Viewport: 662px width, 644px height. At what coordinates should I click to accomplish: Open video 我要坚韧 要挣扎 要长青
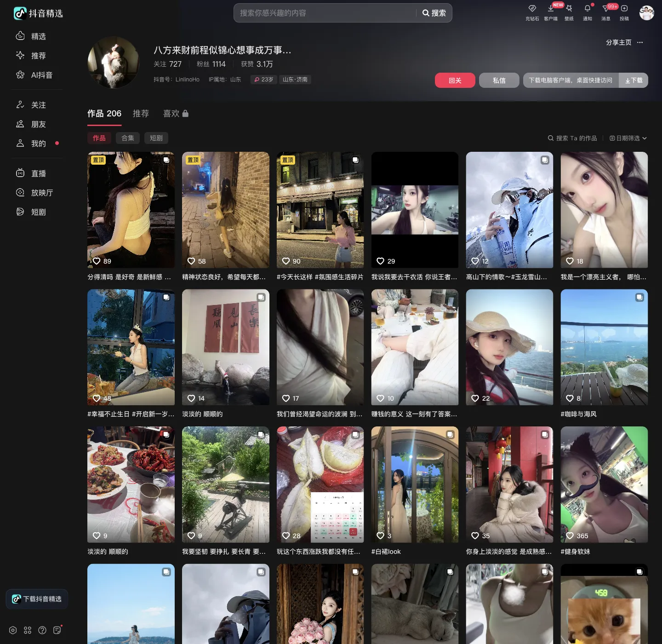(x=226, y=485)
